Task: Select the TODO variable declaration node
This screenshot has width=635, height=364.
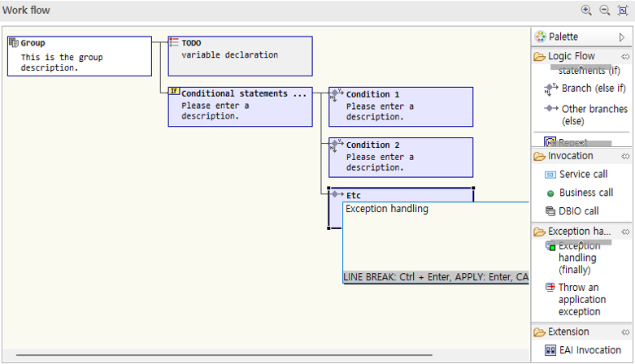Action: pyautogui.click(x=240, y=56)
